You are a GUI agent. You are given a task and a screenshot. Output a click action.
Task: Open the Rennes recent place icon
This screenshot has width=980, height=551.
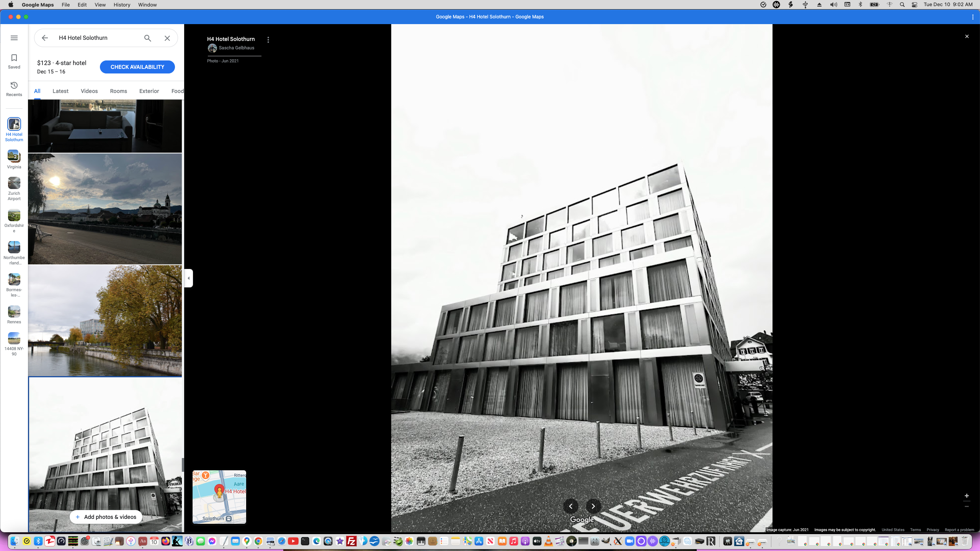click(14, 311)
